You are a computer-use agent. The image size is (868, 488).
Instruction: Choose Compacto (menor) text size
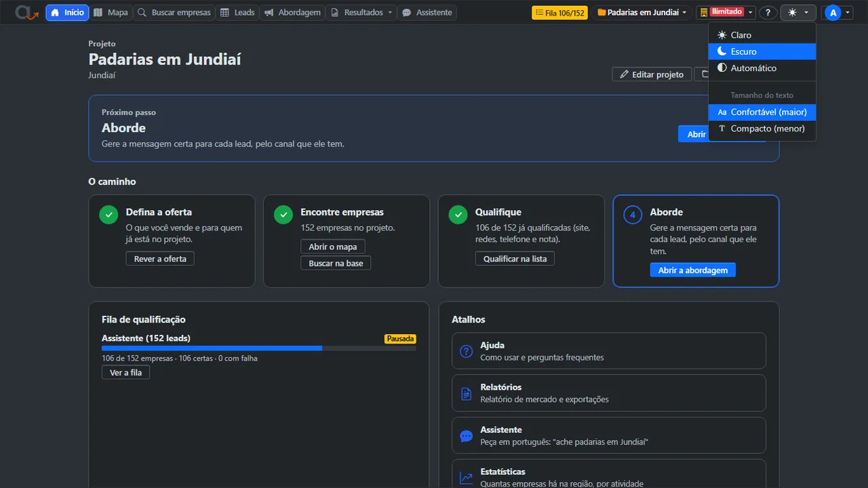point(762,128)
